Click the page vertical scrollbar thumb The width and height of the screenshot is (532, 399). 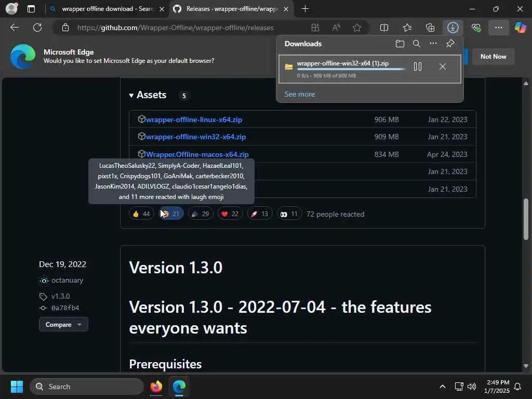point(526,220)
